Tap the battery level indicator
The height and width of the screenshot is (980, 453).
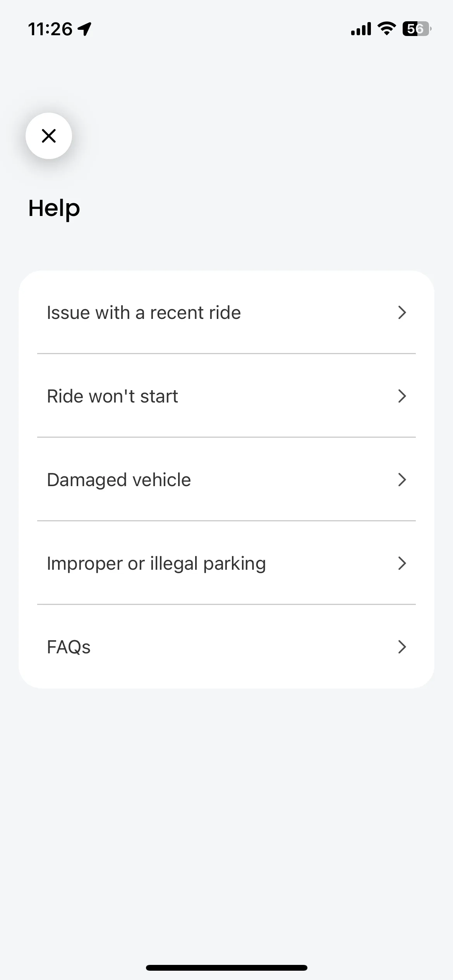[417, 29]
